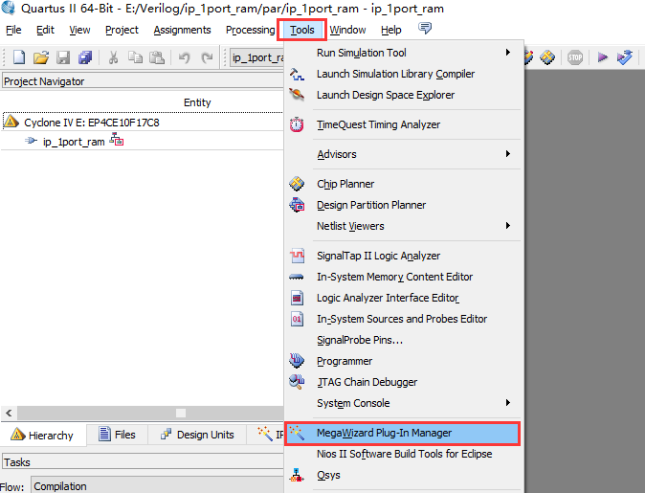Open Chip Planner menu entry
This screenshot has width=646, height=494.
tap(404, 184)
